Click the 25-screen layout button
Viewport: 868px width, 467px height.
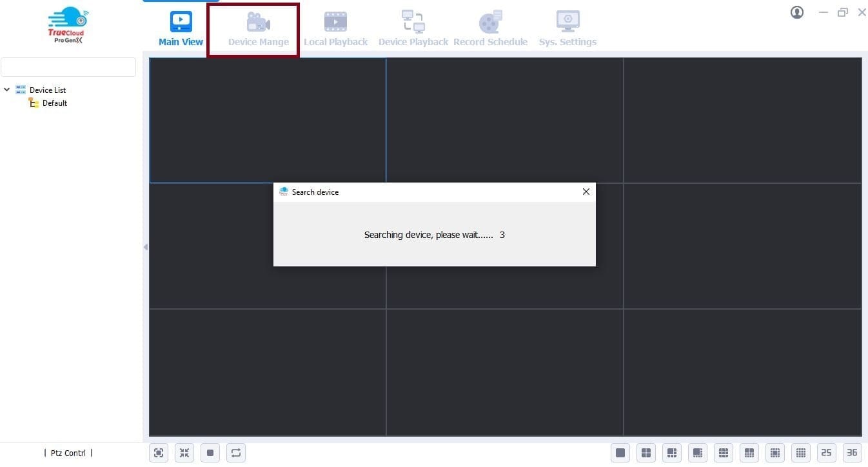(x=827, y=453)
